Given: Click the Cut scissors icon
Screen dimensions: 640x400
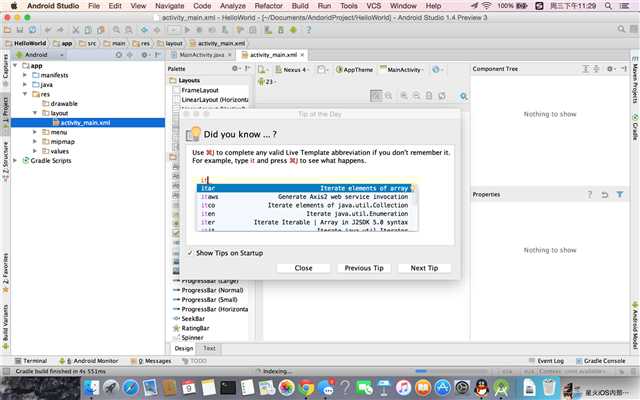Looking at the screenshot, I should click(76, 30).
